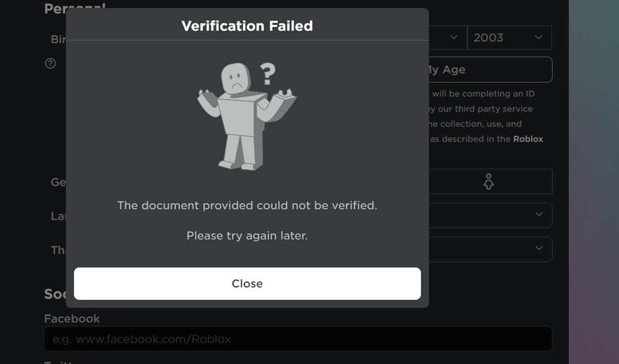Viewport: 619px width, 364px height.
Task: Click the document verification error message
Action: [x=247, y=205]
